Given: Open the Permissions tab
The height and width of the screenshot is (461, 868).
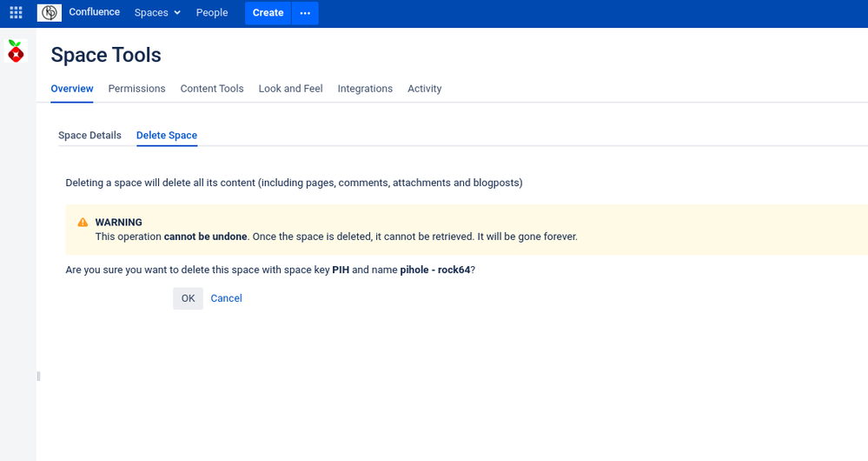Looking at the screenshot, I should coord(136,89).
